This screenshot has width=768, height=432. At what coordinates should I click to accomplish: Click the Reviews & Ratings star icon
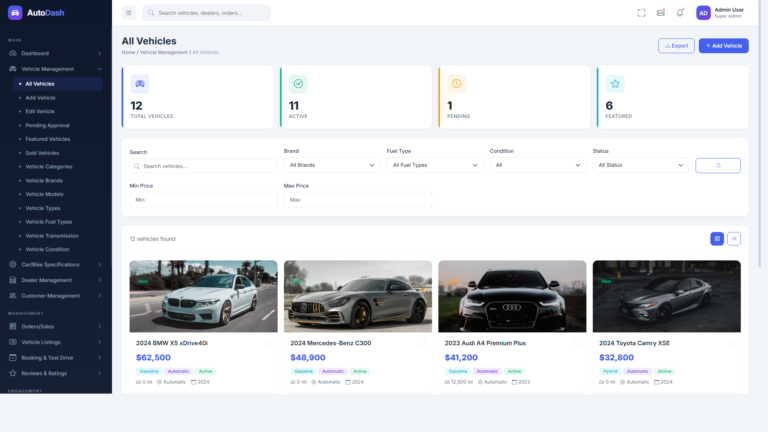point(13,373)
